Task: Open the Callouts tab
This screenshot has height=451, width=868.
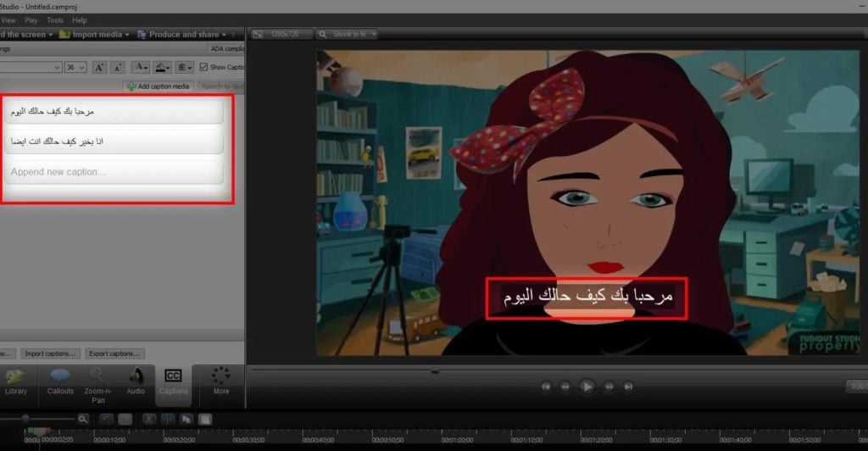Action: point(60,383)
